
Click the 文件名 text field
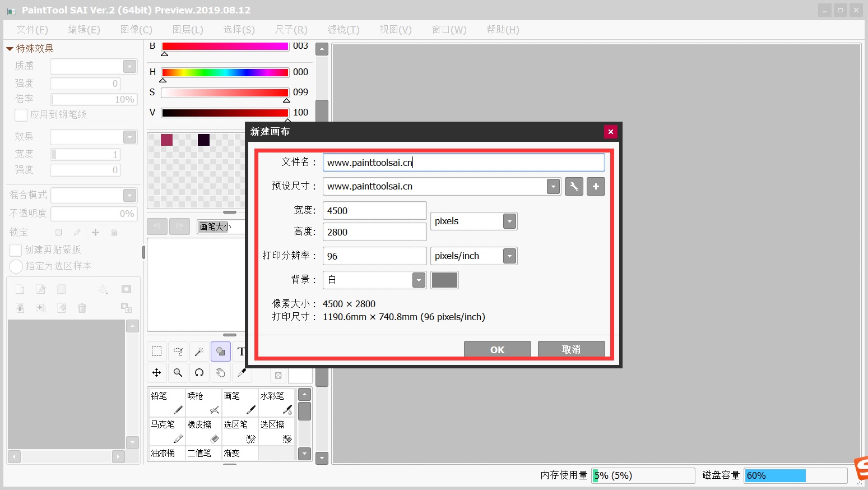[x=463, y=163]
